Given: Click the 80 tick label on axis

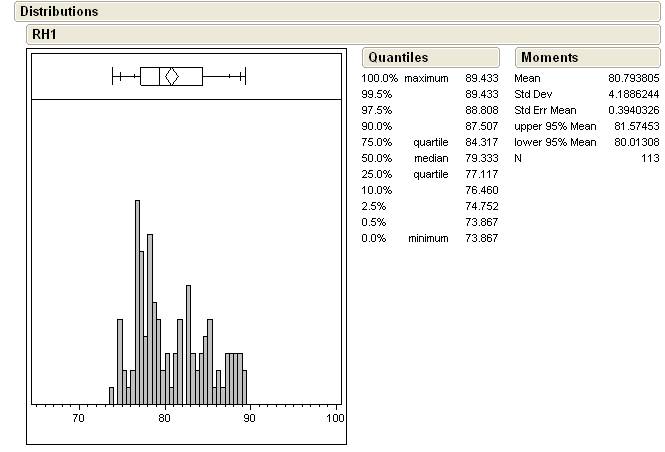Looking at the screenshot, I should 164,418.
